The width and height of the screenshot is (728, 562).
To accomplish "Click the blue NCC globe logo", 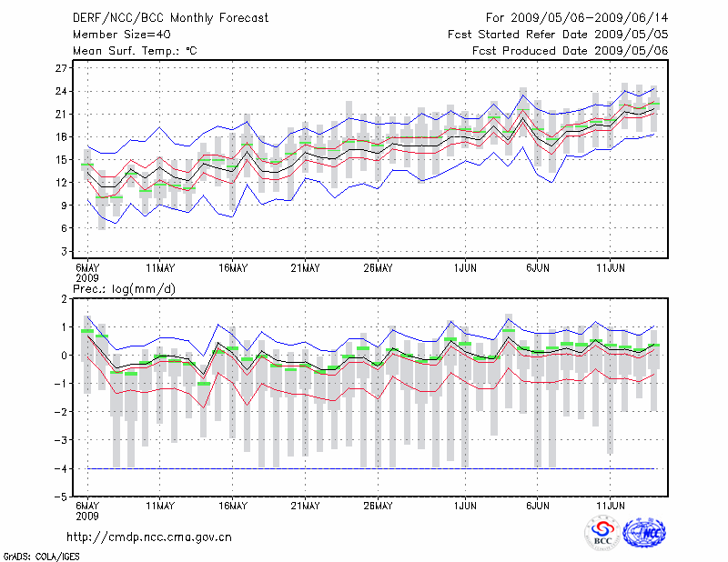I will pyautogui.click(x=645, y=532).
